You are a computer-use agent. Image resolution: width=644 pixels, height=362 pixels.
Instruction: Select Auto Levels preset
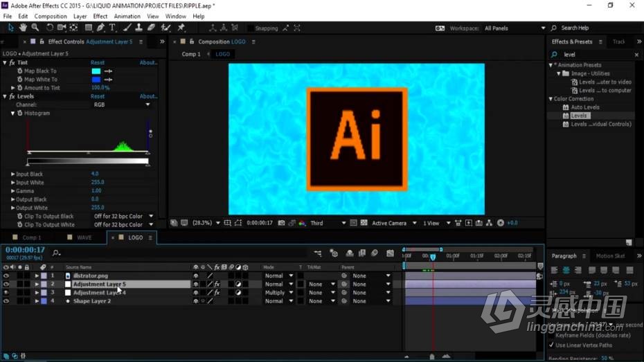click(585, 107)
